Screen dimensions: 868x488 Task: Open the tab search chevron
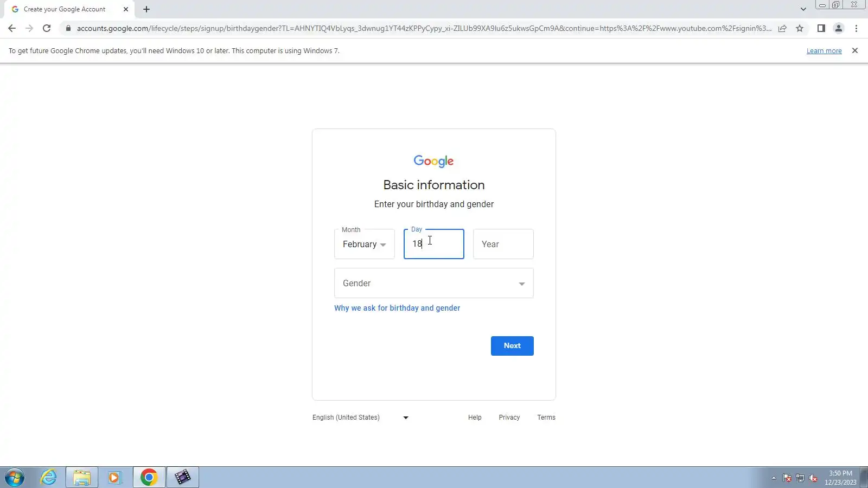(x=803, y=9)
